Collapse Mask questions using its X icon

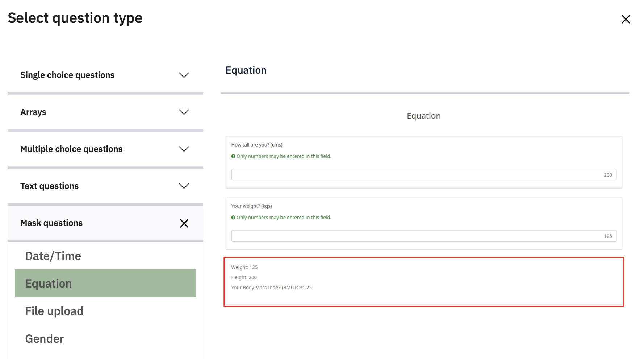[x=184, y=223]
